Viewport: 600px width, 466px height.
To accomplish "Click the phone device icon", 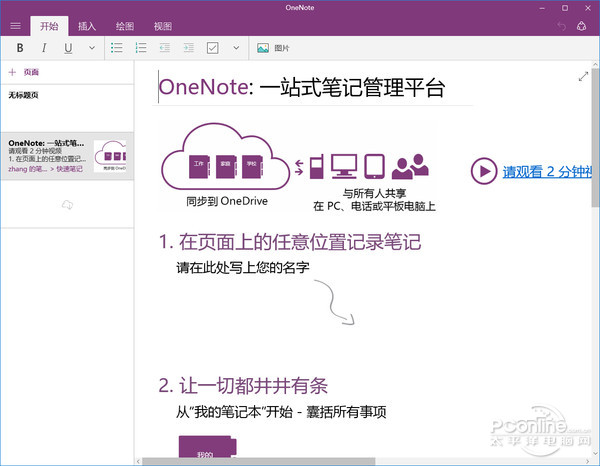I will click(316, 167).
